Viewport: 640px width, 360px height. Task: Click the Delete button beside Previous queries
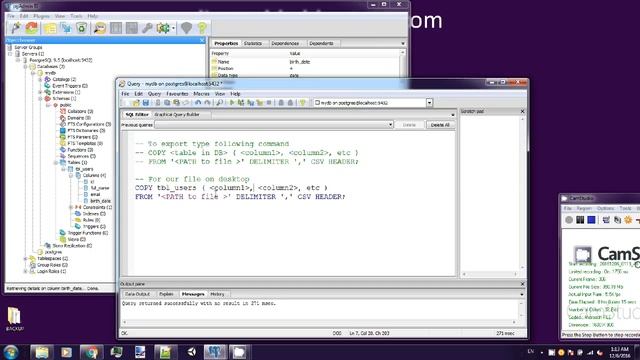click(409, 125)
